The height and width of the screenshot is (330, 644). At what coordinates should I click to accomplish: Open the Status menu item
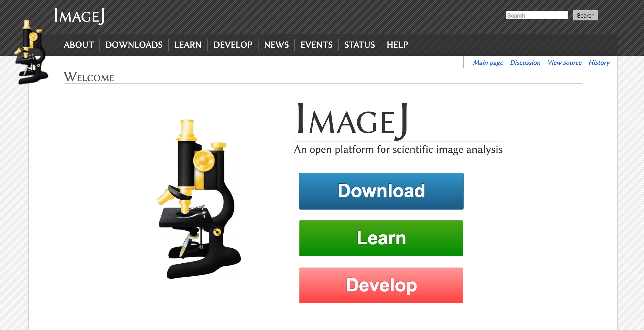[359, 45]
